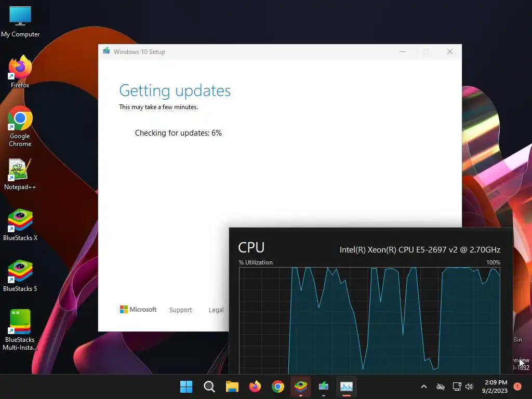Screen dimensions: 532x399
Task: Open the clock showing 2:09 PM
Action: point(495,387)
